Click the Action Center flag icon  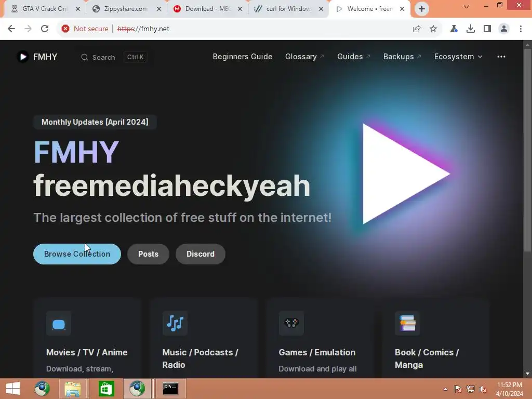coord(458,389)
